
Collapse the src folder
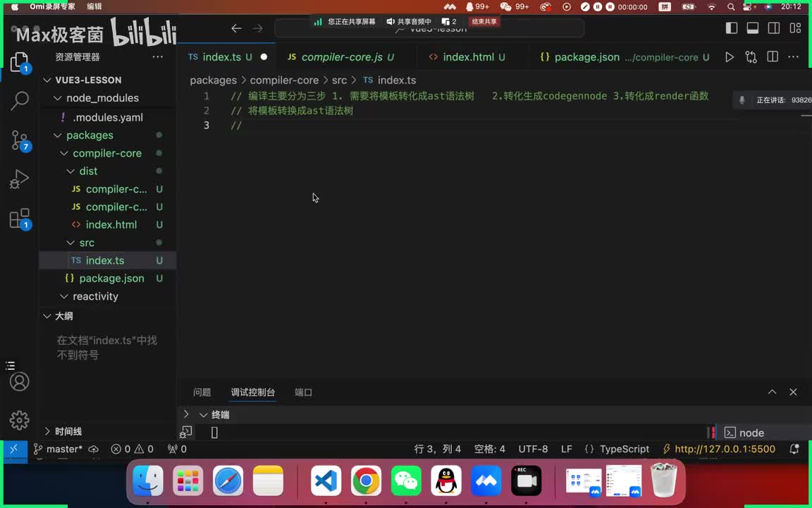click(108, 243)
